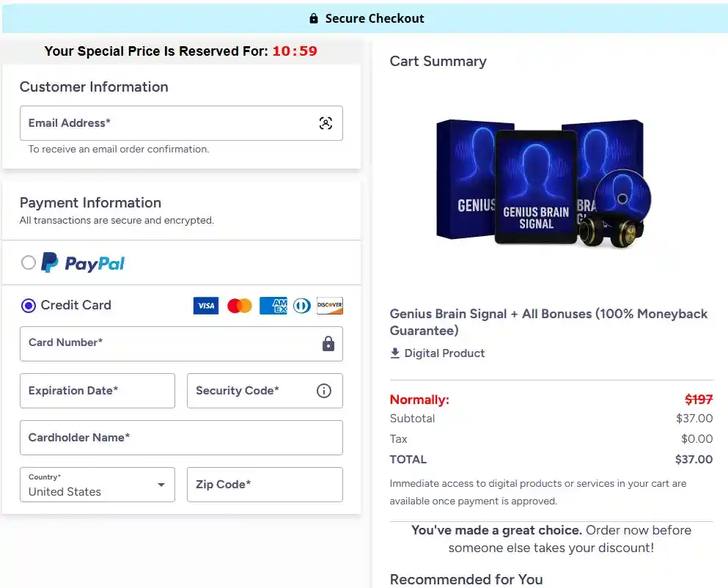The width and height of the screenshot is (728, 588).
Task: Click the American Express logo
Action: pos(273,306)
